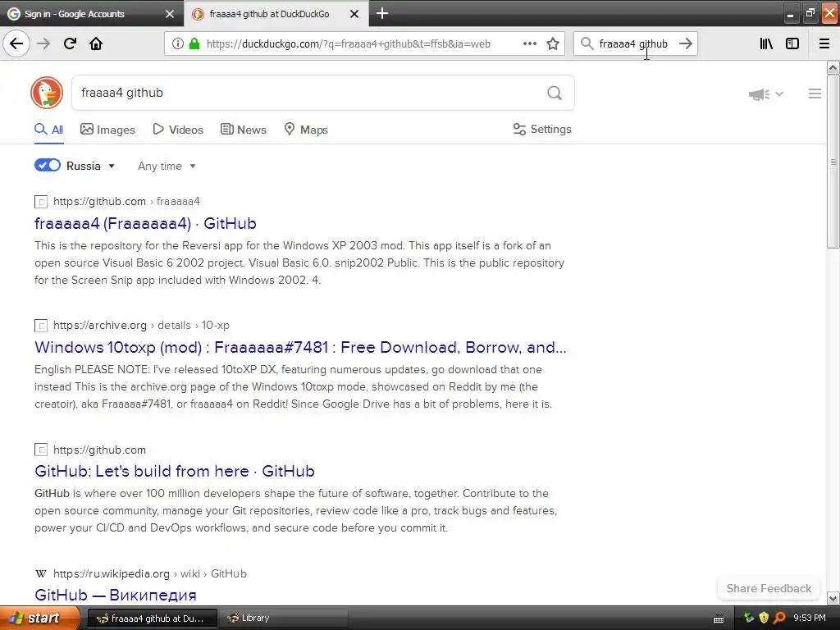
Task: Go back with the browser back arrow
Action: tap(16, 43)
